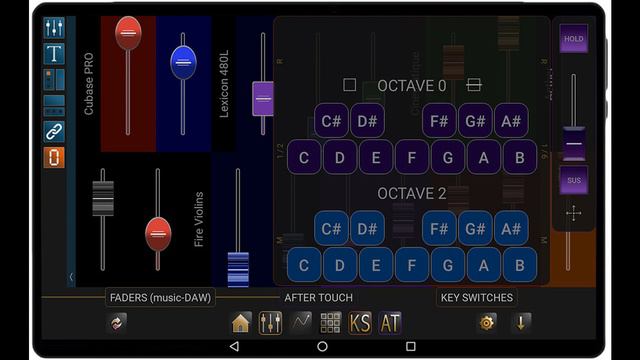
Task: Tap the D key in Octave 0
Action: point(340,157)
